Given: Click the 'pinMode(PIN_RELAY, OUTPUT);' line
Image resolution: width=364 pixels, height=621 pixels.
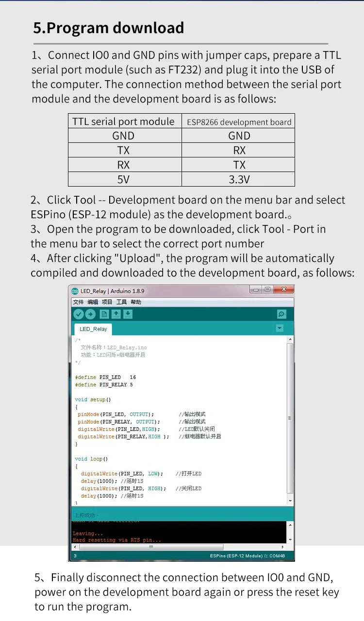Looking at the screenshot, I should point(118,422).
